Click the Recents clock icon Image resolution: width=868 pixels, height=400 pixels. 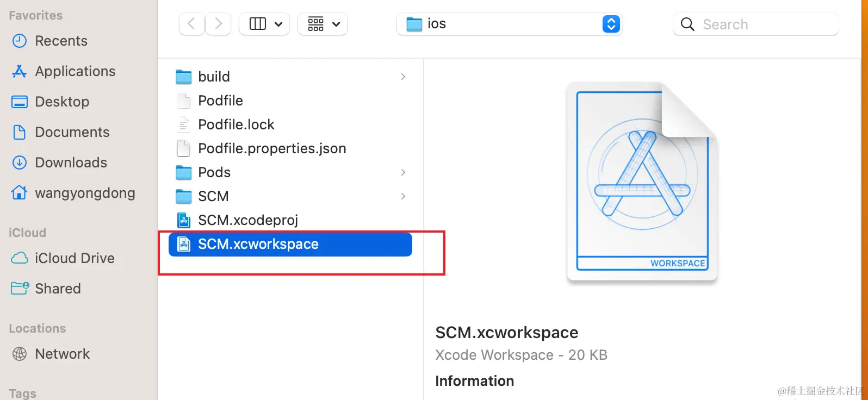tap(20, 41)
